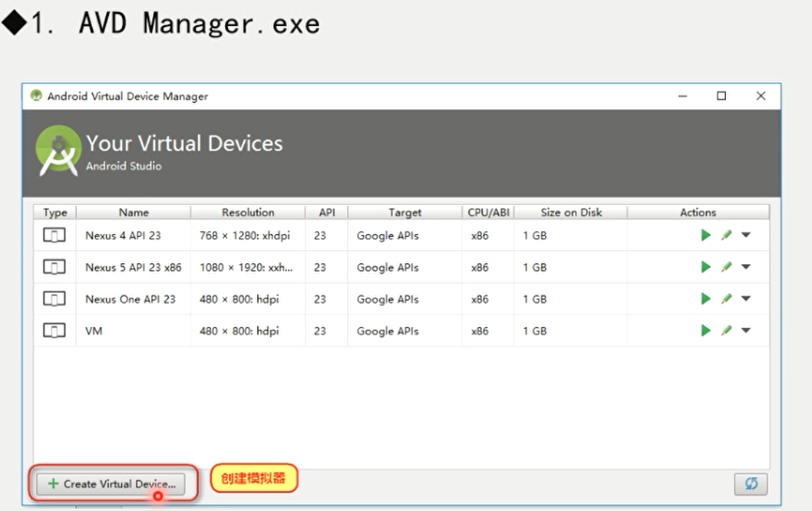Minimize the Android Virtual Device Manager window
This screenshot has height=511, width=812.
coord(682,96)
